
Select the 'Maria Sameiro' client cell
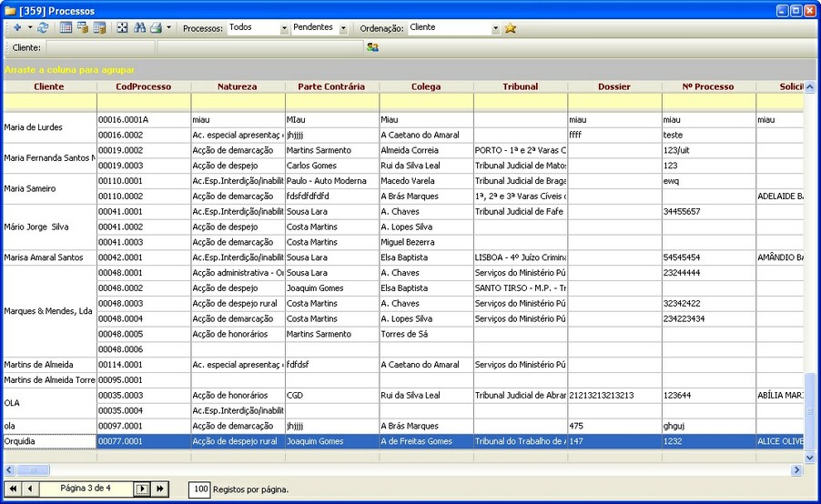coord(50,188)
